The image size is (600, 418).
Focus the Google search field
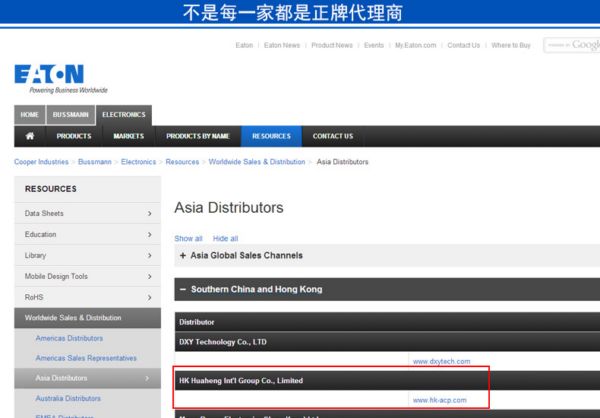click(572, 45)
